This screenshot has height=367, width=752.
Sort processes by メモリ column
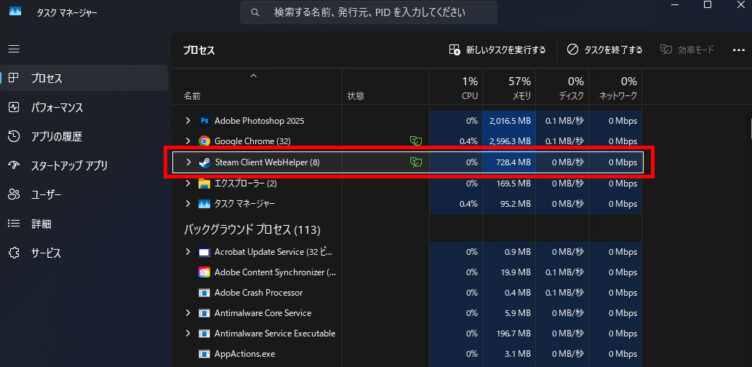coord(508,88)
